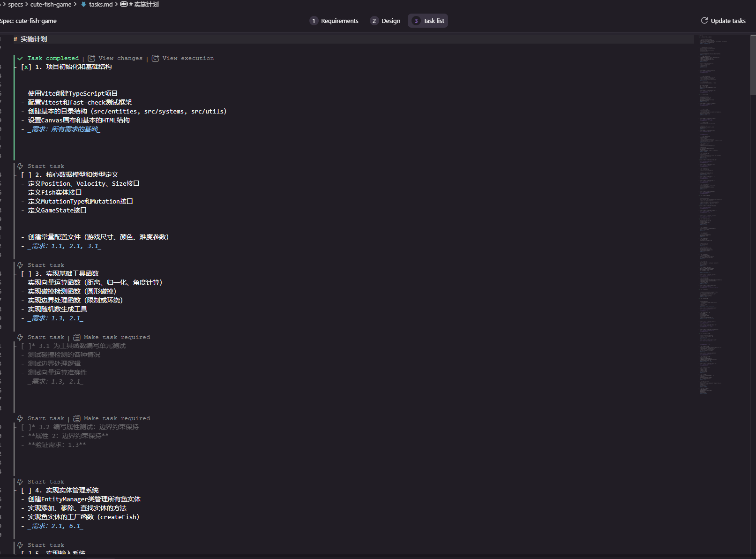Click the 需求: 所有需求的基础 reference text
The image size is (756, 559).
pos(64,129)
